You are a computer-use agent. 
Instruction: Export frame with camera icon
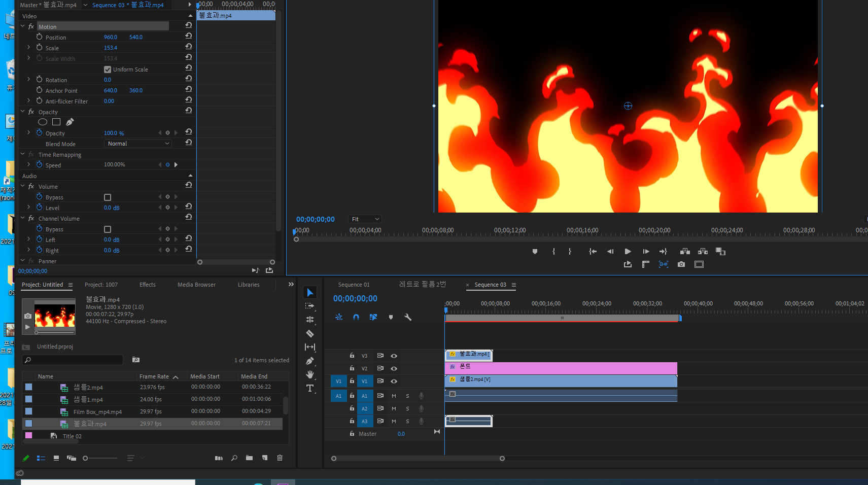pyautogui.click(x=681, y=264)
